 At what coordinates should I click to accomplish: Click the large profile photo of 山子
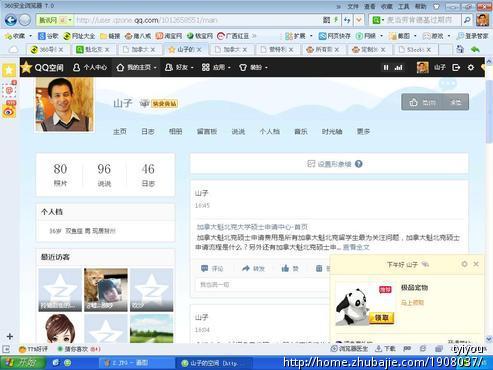pyautogui.click(x=65, y=105)
